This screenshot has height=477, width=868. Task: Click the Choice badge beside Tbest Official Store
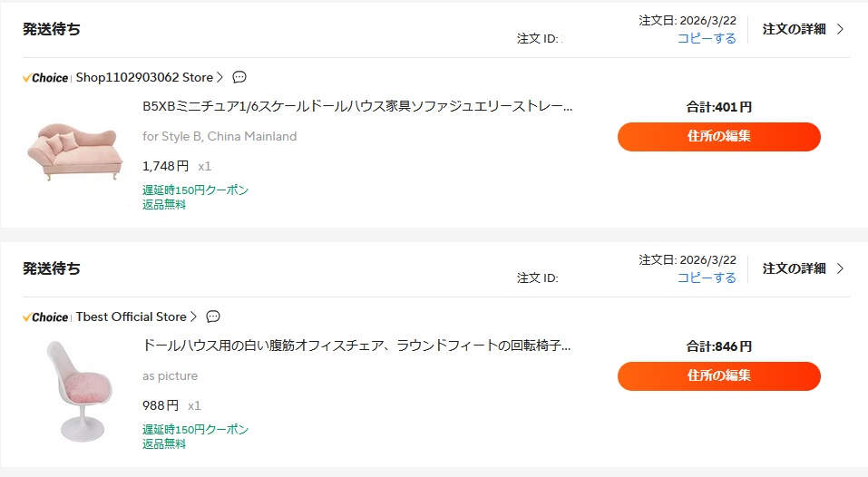pos(45,317)
